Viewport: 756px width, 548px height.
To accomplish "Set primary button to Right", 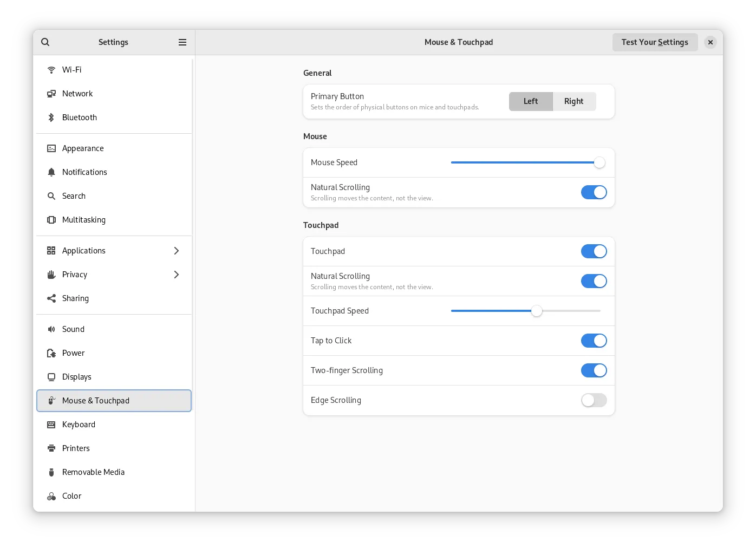I will 573,101.
